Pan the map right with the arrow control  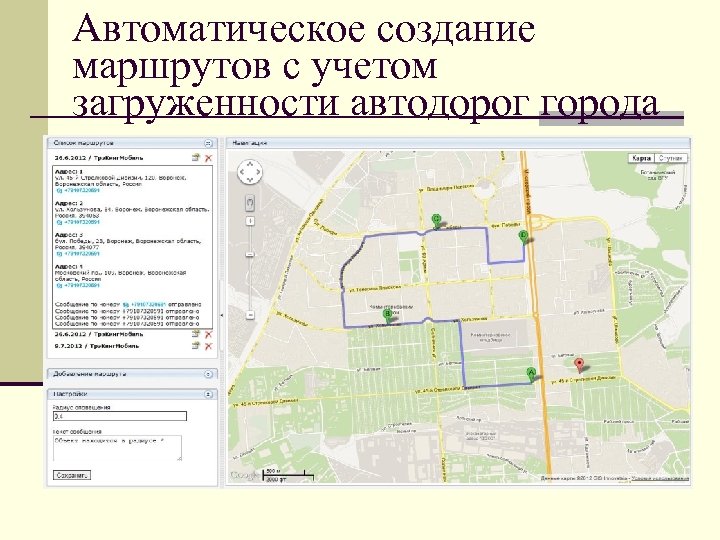click(258, 172)
